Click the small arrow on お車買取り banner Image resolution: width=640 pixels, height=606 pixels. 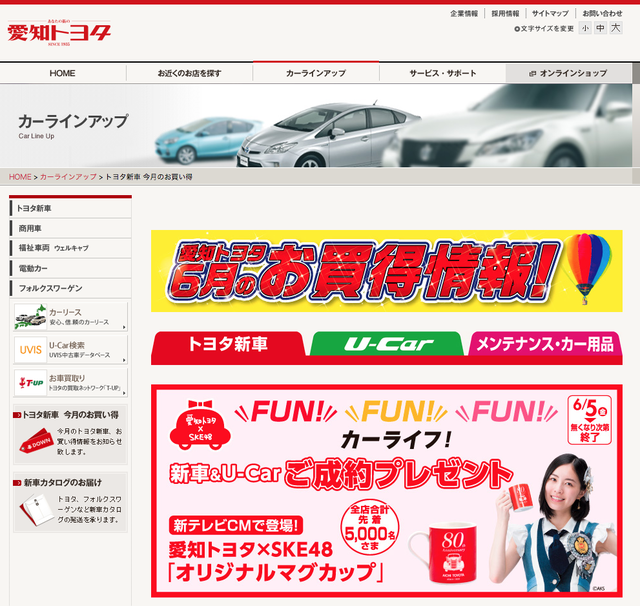tap(124, 393)
